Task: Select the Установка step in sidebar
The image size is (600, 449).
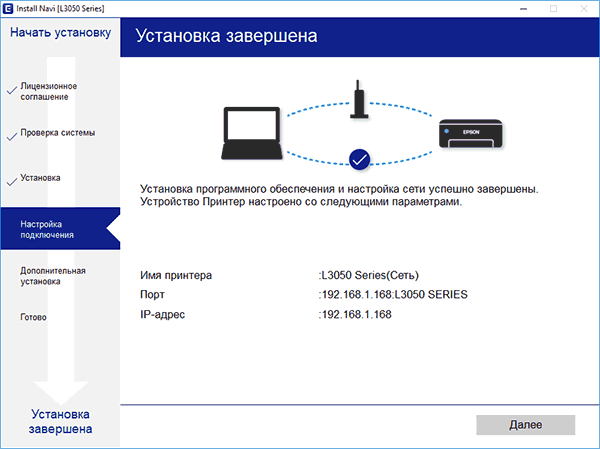Action: (40, 178)
